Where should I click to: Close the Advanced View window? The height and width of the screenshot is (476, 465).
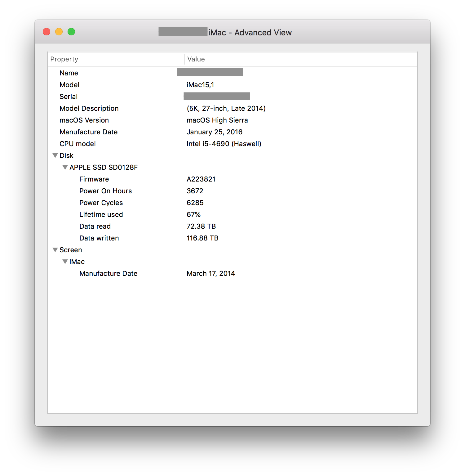(x=46, y=32)
